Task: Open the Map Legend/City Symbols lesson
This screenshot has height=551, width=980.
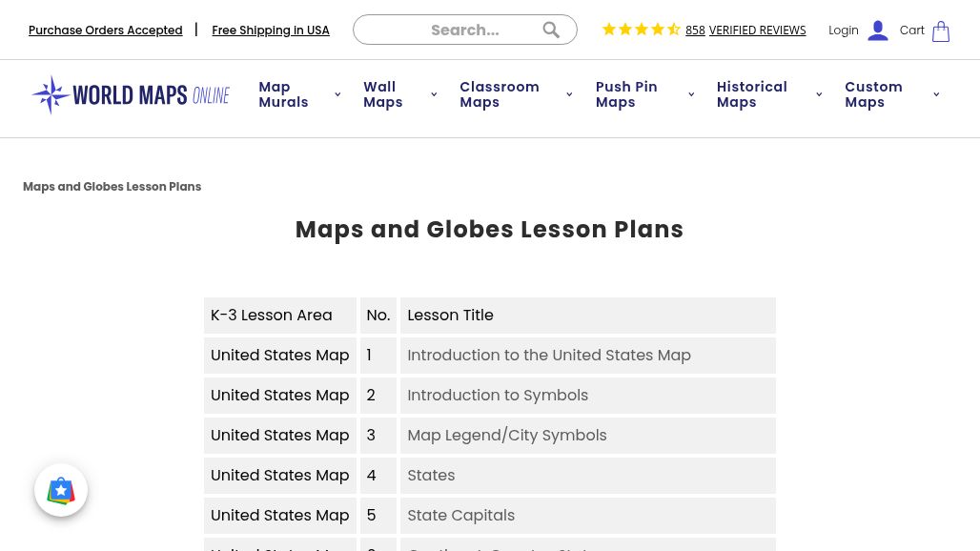Action: point(507,436)
